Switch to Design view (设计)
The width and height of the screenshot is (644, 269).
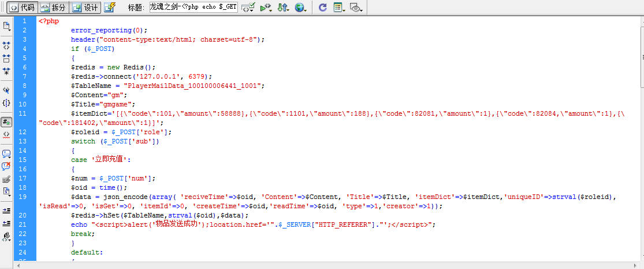[85, 8]
